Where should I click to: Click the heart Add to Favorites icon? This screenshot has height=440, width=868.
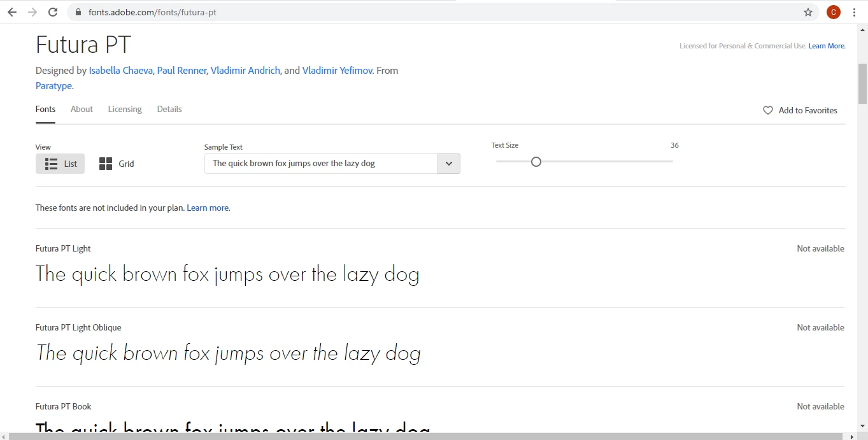pos(768,110)
